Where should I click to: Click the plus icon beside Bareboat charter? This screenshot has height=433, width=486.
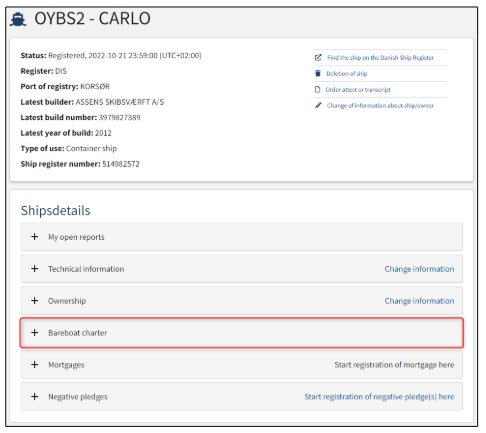point(35,333)
